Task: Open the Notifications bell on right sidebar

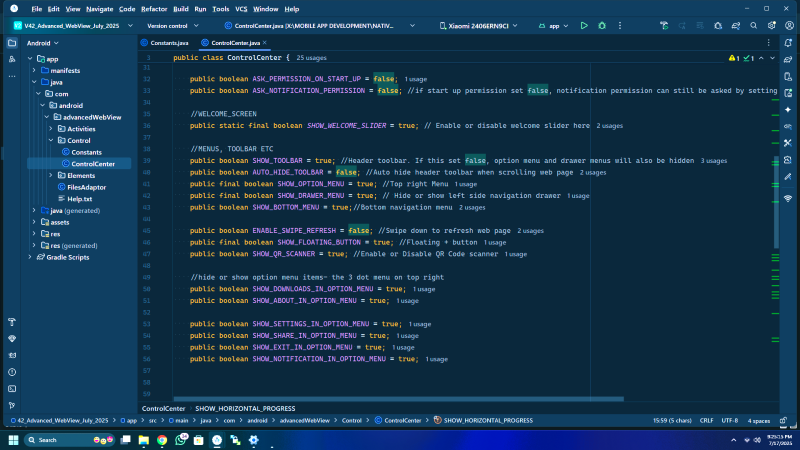Action: click(x=788, y=43)
